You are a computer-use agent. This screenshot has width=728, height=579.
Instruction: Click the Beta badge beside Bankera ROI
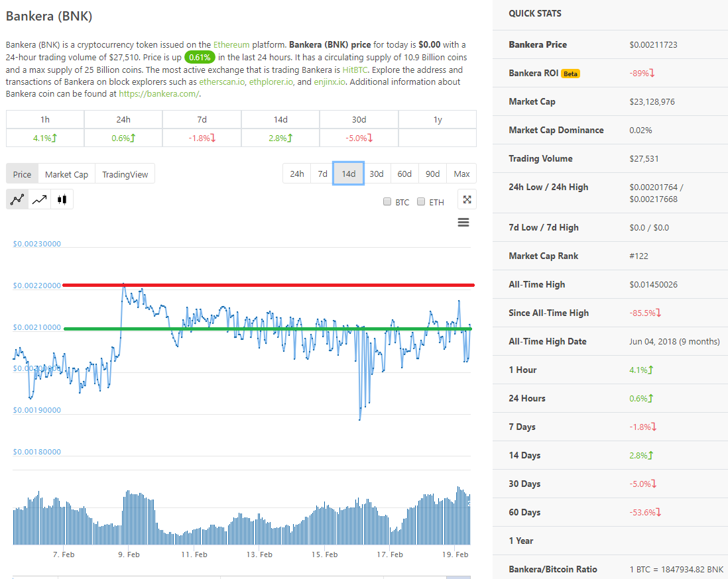(x=570, y=74)
